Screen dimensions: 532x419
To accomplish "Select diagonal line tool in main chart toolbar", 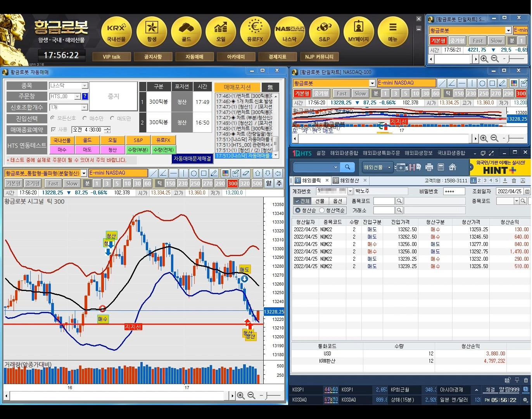I will [154, 173].
